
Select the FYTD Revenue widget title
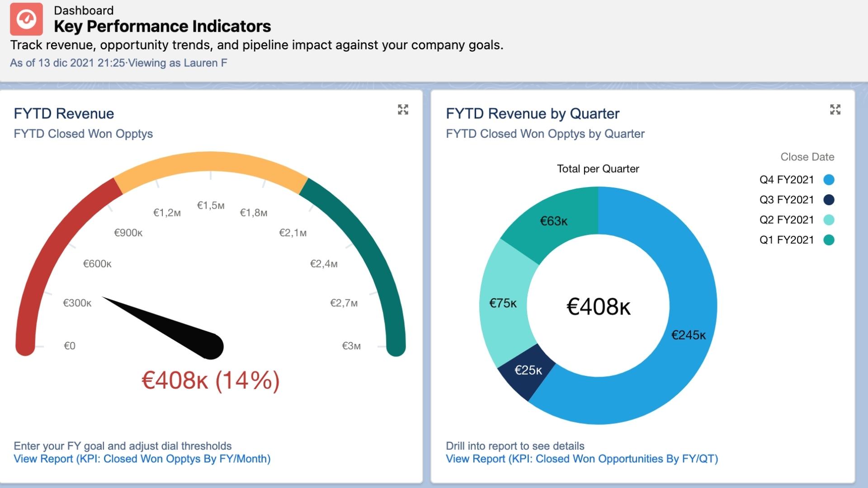[x=63, y=113]
